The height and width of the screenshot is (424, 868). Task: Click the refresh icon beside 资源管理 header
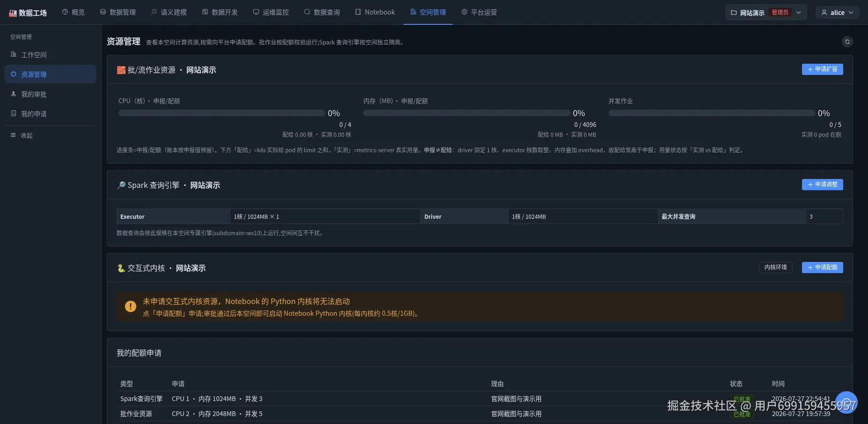tap(847, 42)
